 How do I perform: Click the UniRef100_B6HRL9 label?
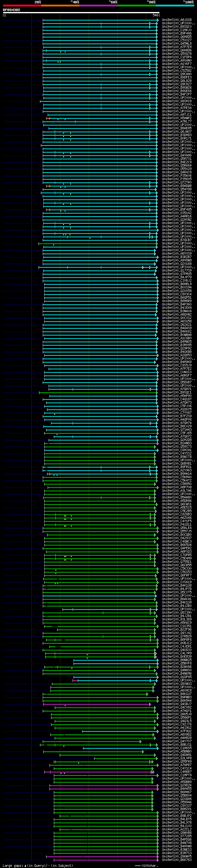(x=177, y=284)
